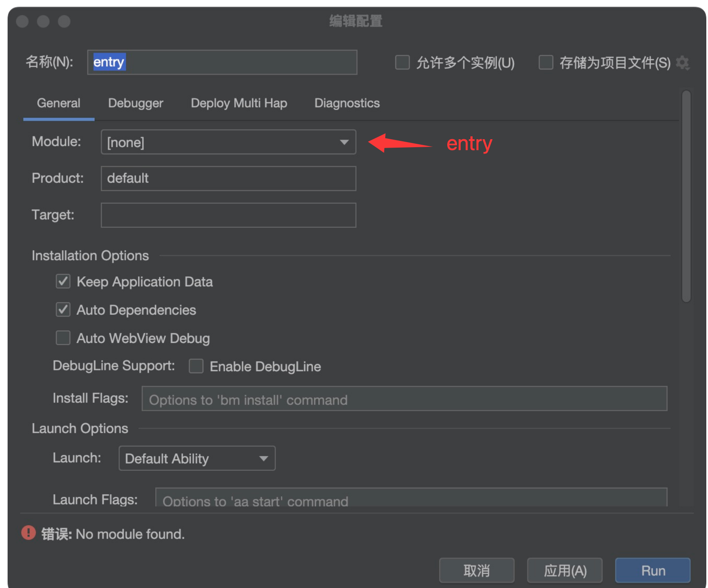
Task: Open the Launch dropdown set to Default Ability
Action: [197, 458]
